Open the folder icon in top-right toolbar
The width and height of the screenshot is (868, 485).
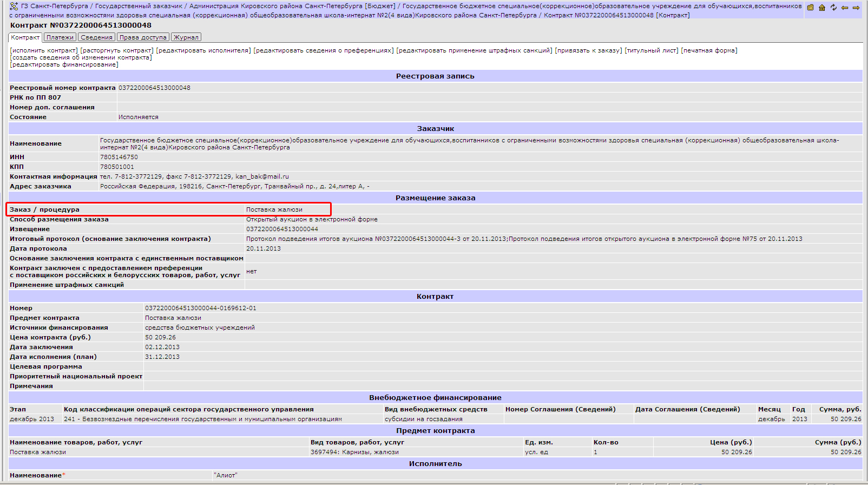point(810,8)
